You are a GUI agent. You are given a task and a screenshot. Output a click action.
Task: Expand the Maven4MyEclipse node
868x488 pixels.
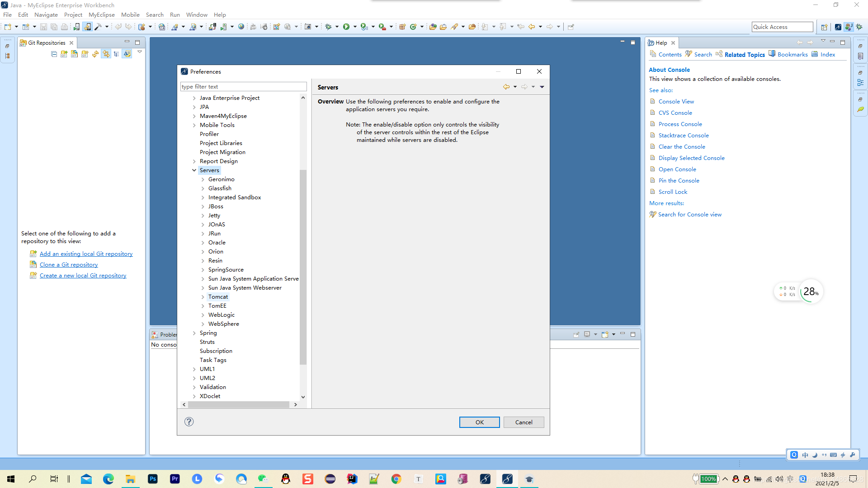point(194,116)
